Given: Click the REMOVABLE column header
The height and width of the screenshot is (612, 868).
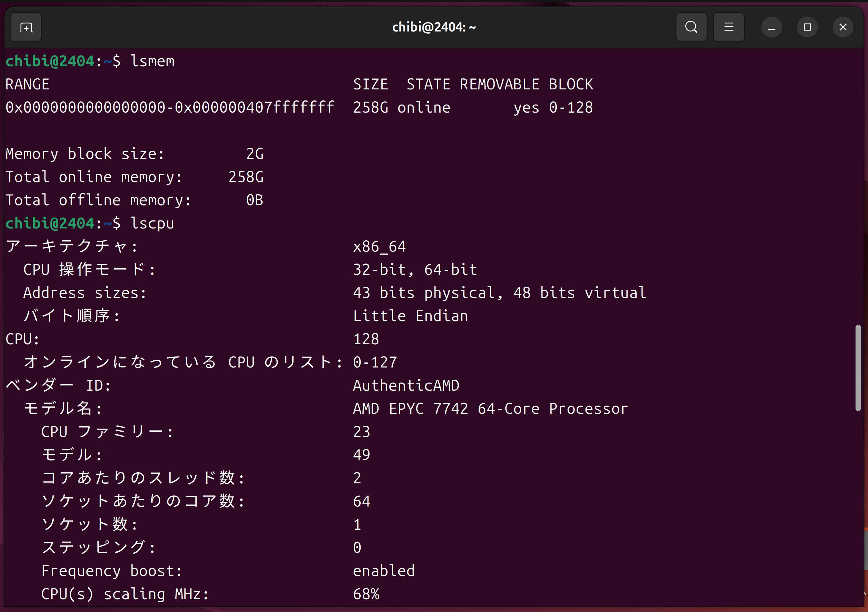Looking at the screenshot, I should coord(499,84).
